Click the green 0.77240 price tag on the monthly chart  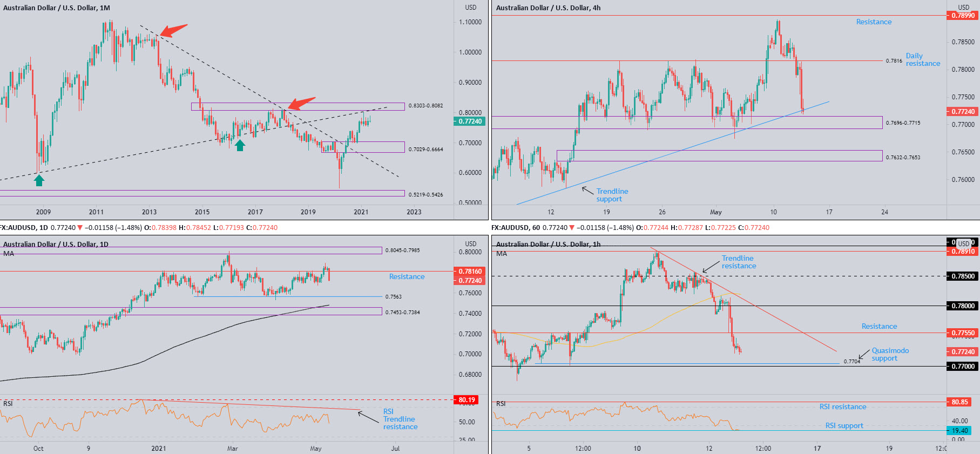(x=470, y=121)
